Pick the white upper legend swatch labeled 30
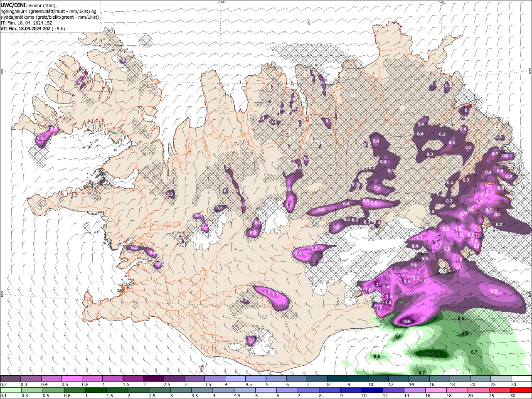 point(522,379)
